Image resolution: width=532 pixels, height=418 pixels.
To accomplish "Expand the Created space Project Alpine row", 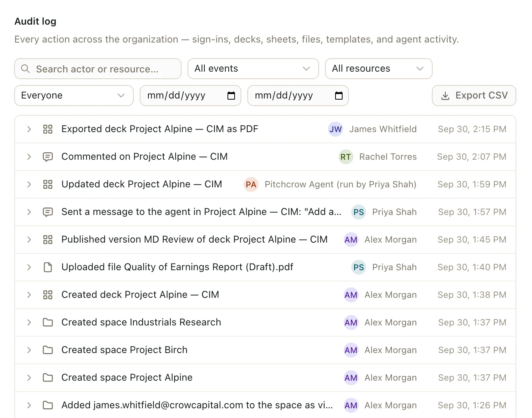I will pyautogui.click(x=29, y=378).
